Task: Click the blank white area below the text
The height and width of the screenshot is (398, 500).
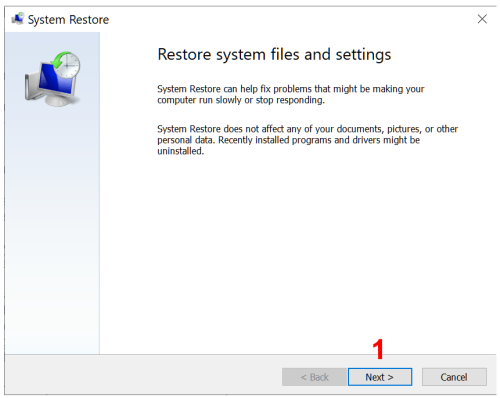Action: [x=297, y=253]
